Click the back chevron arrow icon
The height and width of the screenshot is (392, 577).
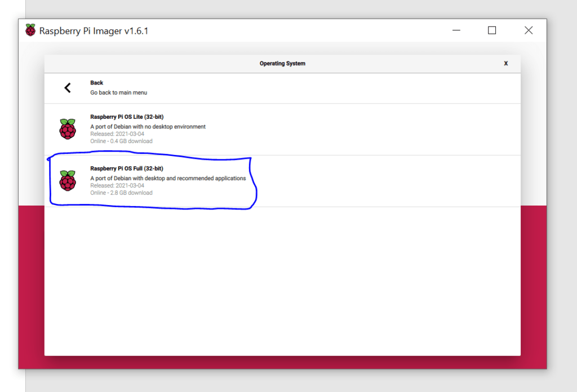(68, 88)
